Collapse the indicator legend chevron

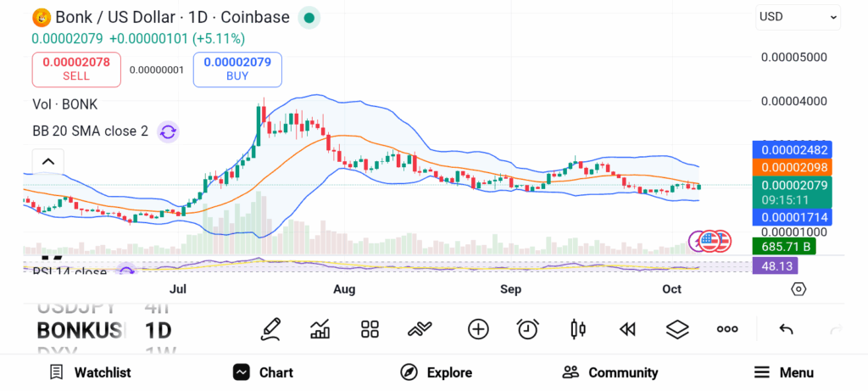click(x=48, y=161)
